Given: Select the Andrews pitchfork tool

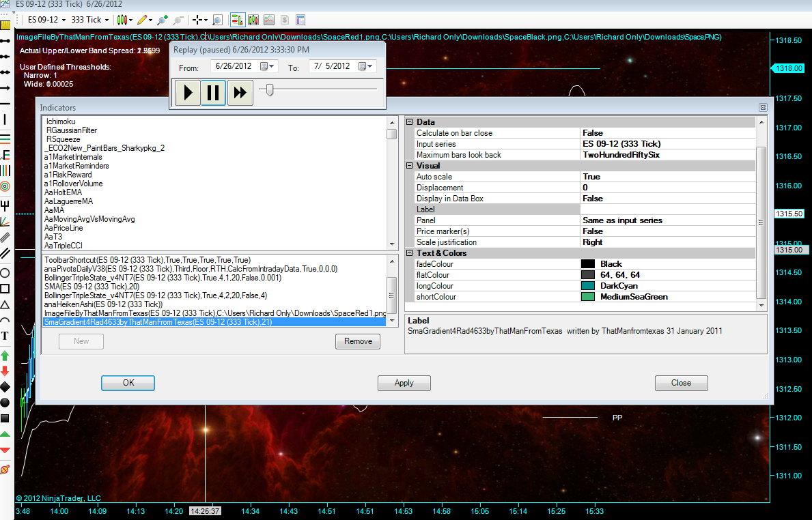Looking at the screenshot, I should point(5,206).
